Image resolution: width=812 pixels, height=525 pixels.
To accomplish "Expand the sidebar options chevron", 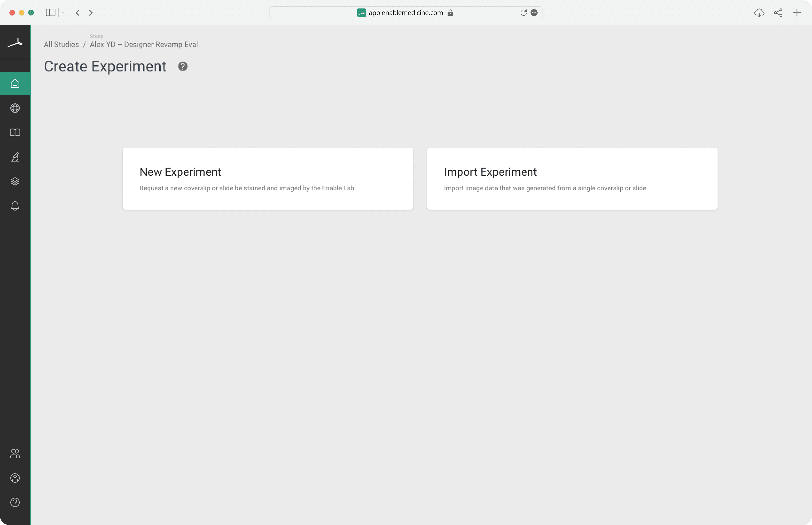I will tap(63, 13).
